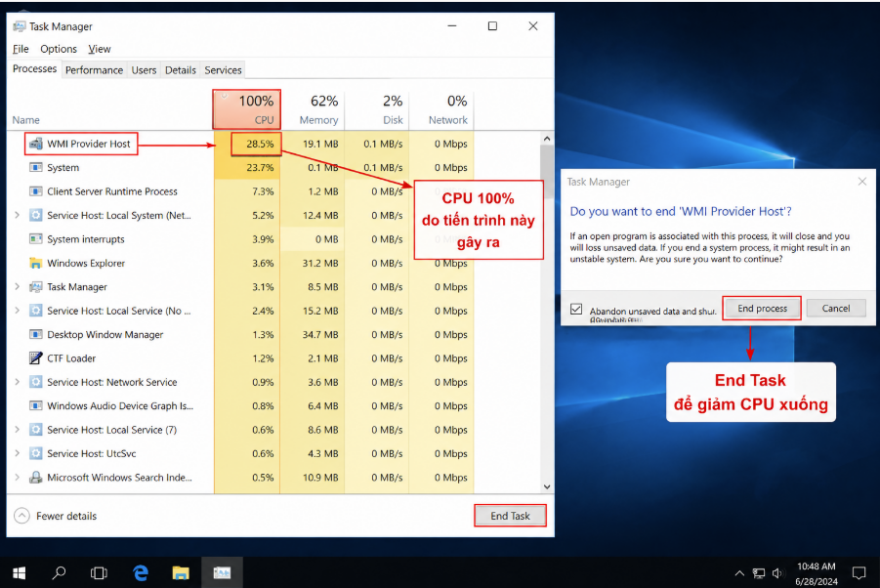Click process list scrollbar down arrow

(x=547, y=487)
